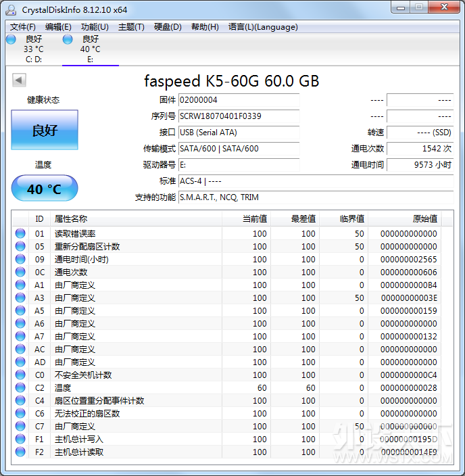
Task: Click raw value 000000000606 in row 0C
Action: 408,272
